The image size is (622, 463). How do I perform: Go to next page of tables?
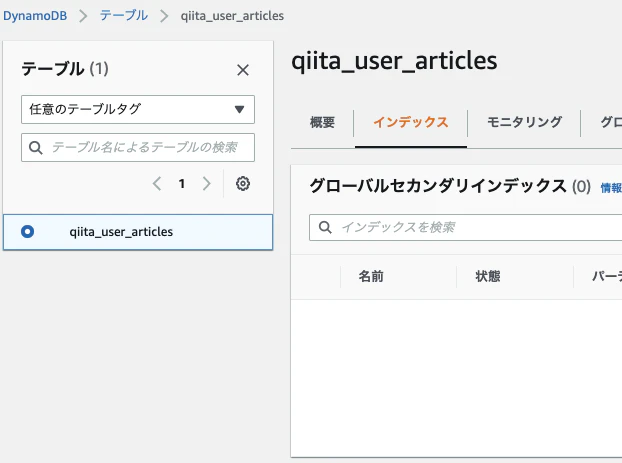point(206,184)
